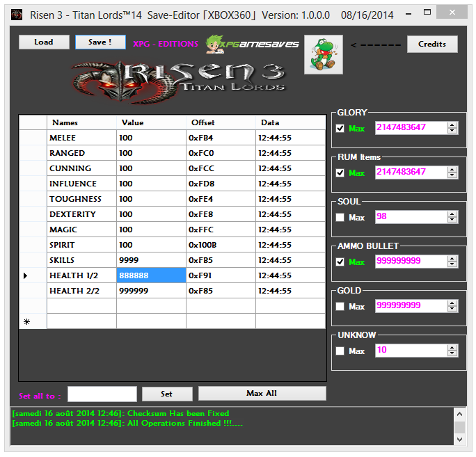Screen dimensions: 476x457
Task: Select the MELEE value cell
Action: [x=151, y=138]
